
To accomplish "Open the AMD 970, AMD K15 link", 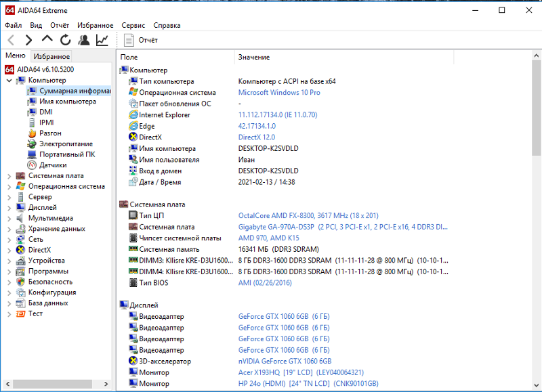I will pyautogui.click(x=268, y=238).
